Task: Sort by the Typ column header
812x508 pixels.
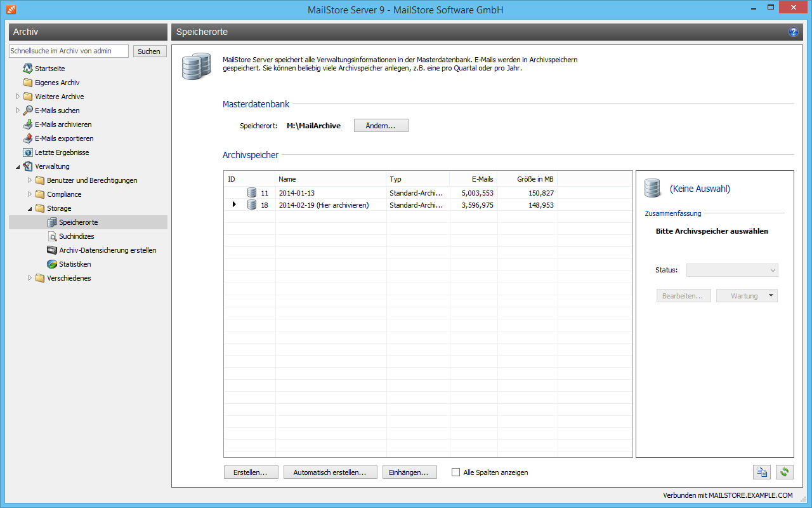Action: tap(417, 179)
